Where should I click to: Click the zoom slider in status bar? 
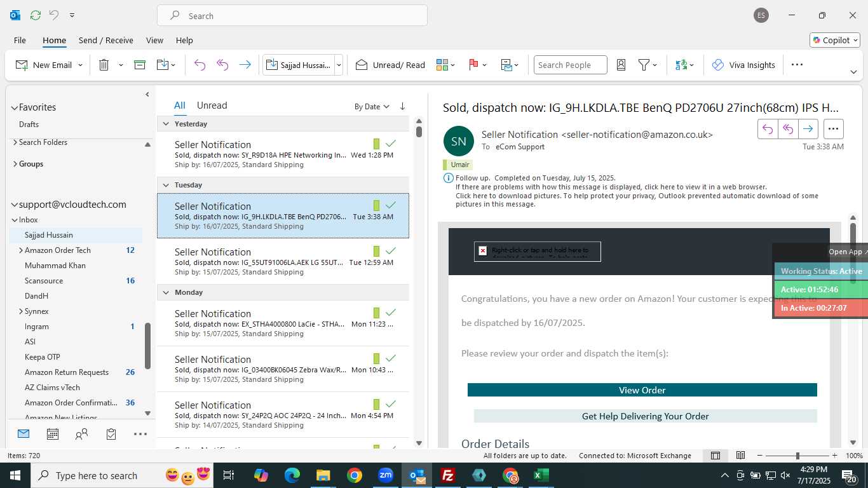(x=797, y=456)
